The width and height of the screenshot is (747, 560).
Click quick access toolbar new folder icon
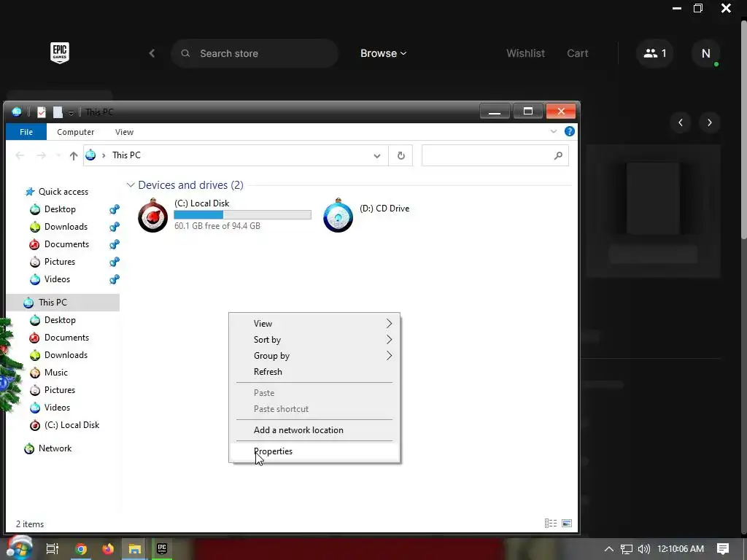(58, 112)
